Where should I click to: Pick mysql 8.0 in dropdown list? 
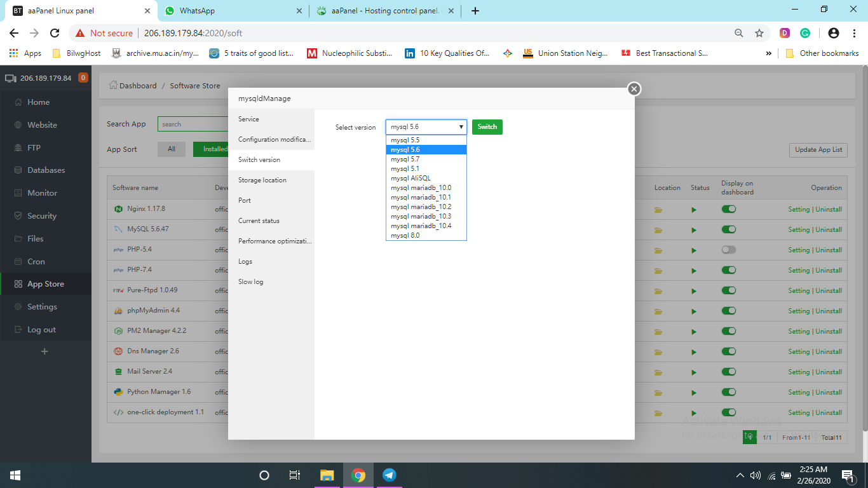click(405, 236)
